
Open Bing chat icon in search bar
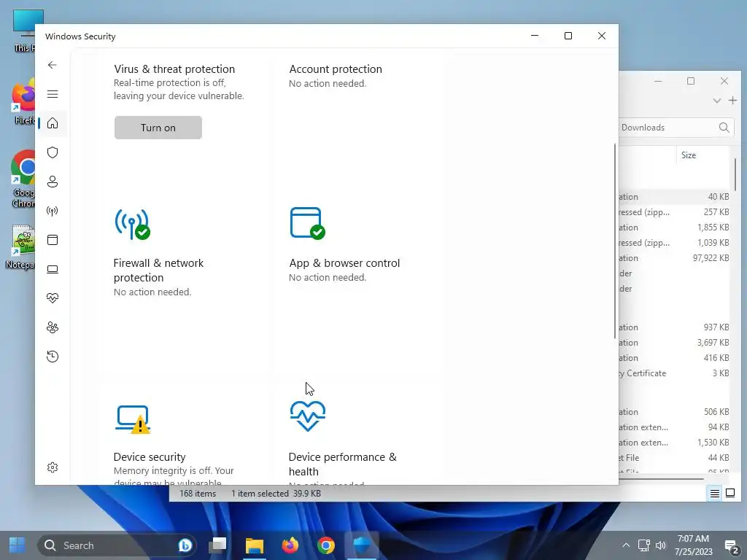tap(185, 545)
